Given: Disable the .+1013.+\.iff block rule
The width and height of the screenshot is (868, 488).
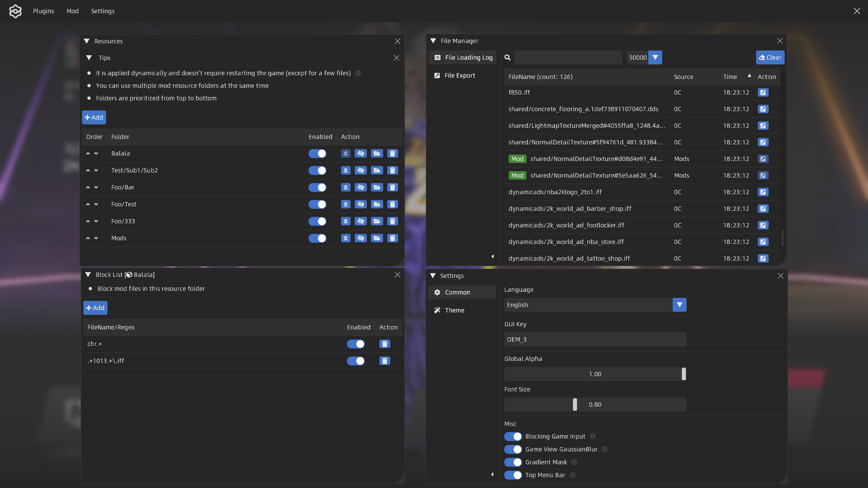Looking at the screenshot, I should pos(355,361).
